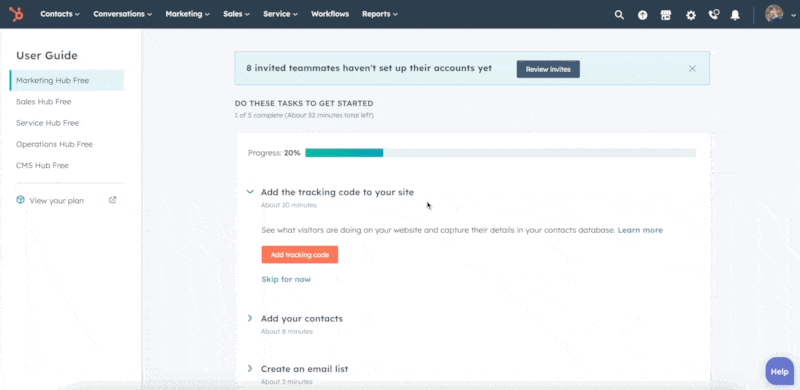Click the cube icon beside View your plan
Viewport: 800px width, 390px height.
click(20, 200)
